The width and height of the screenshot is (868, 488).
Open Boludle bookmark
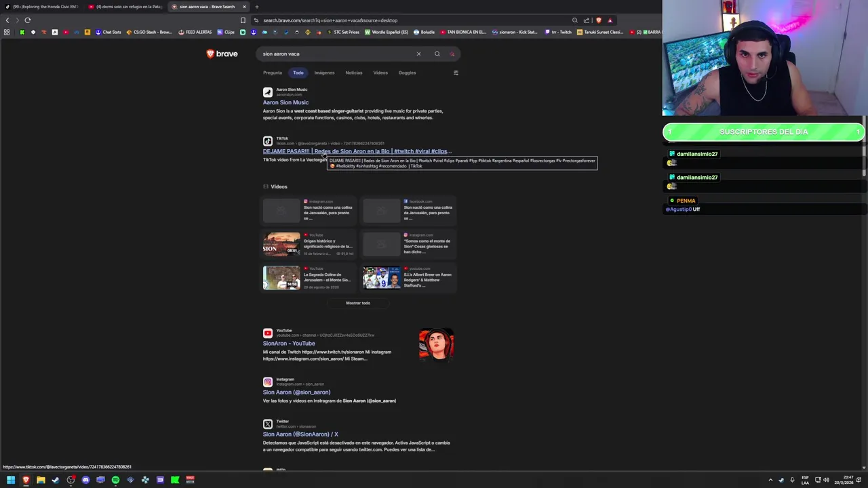tap(424, 32)
